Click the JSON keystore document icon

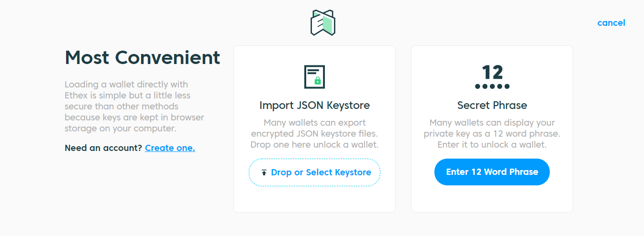(x=314, y=76)
